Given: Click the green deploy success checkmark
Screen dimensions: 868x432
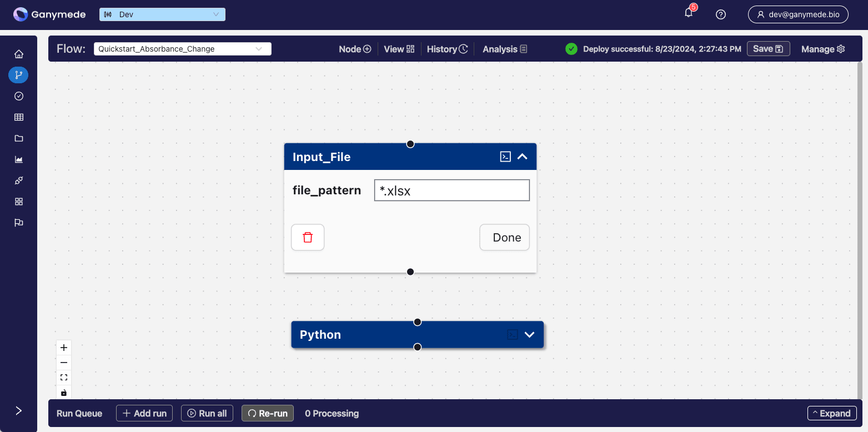Looking at the screenshot, I should pos(571,49).
